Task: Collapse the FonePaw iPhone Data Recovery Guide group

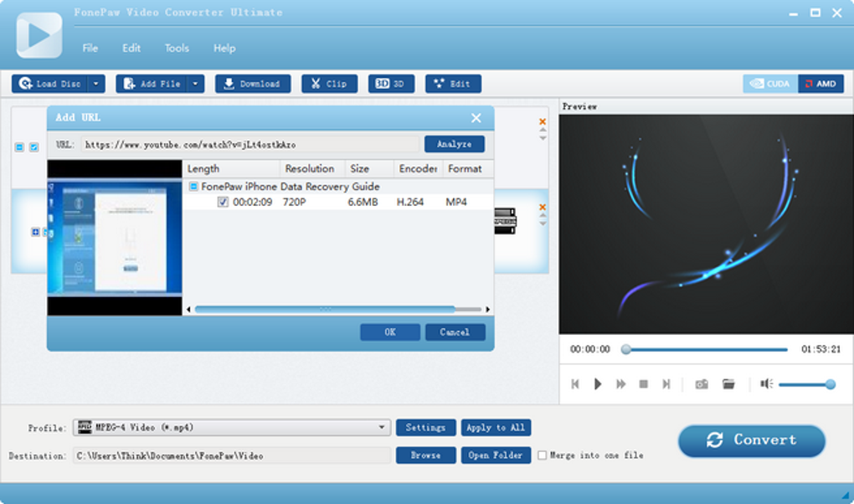Action: tap(193, 187)
